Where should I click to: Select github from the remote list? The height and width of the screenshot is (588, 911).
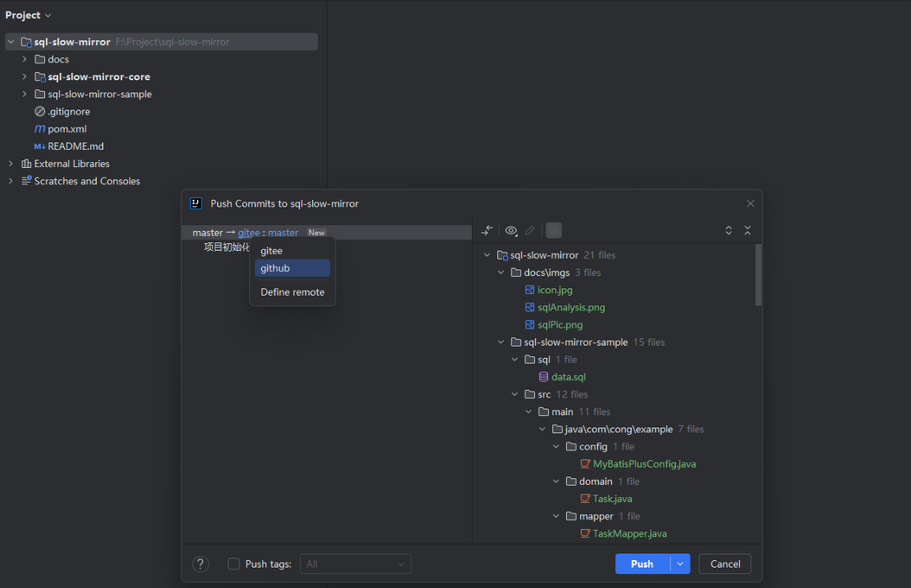pos(277,268)
